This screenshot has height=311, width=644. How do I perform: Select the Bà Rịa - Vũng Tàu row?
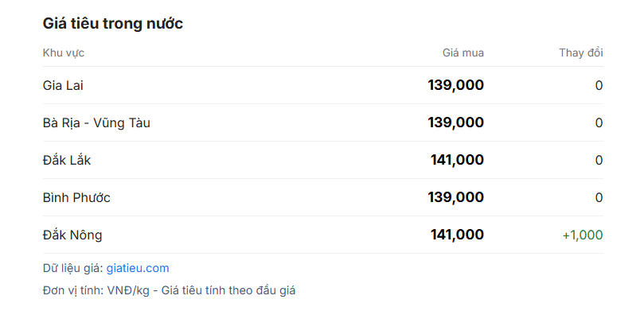tap(323, 122)
